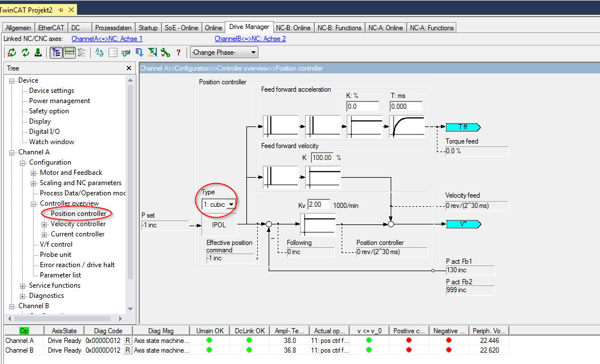Viewport: 600px width, 364px height.
Task: Collapse the Device tree node
Action: tap(12, 81)
